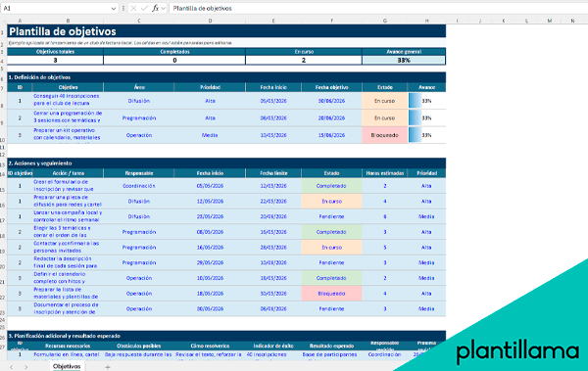Select the 'Plantilla de objetivos' title cell
The image size is (588, 371).
pos(226,31)
